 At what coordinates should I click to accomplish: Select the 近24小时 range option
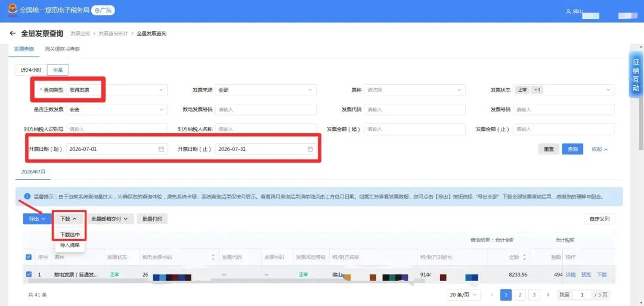pyautogui.click(x=31, y=70)
